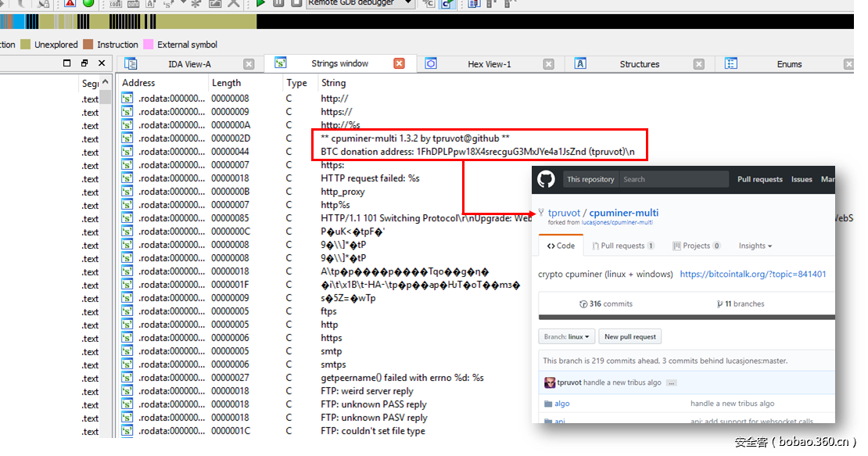The image size is (868, 456).
Task: Click the red warning triangle toolbar icon
Action: 70,3
